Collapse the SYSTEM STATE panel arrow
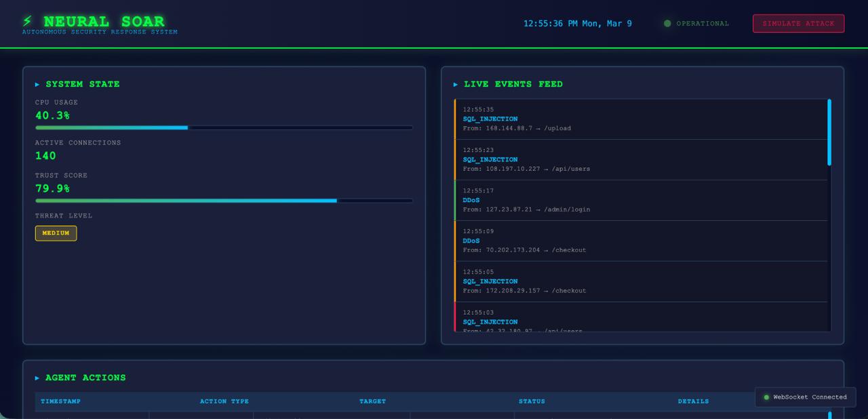Image resolution: width=868 pixels, height=419 pixels. point(37,84)
